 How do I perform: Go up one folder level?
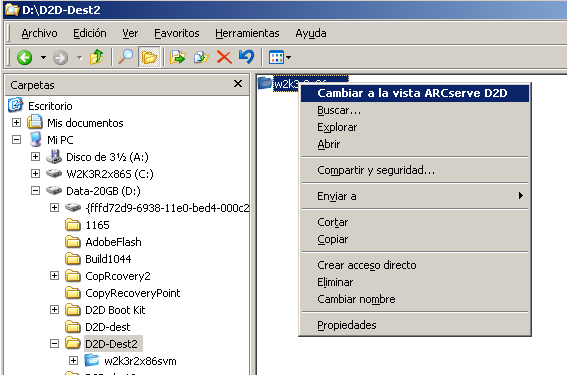(97, 57)
